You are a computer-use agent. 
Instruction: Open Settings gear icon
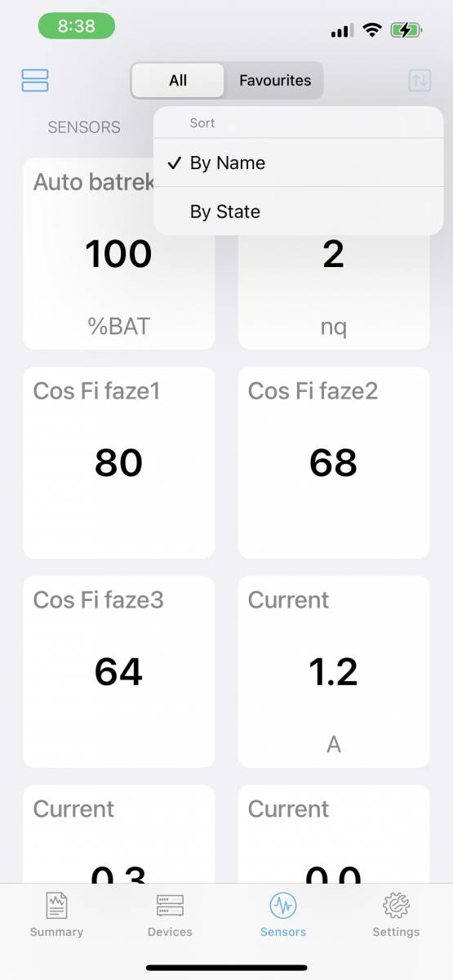[x=396, y=906]
